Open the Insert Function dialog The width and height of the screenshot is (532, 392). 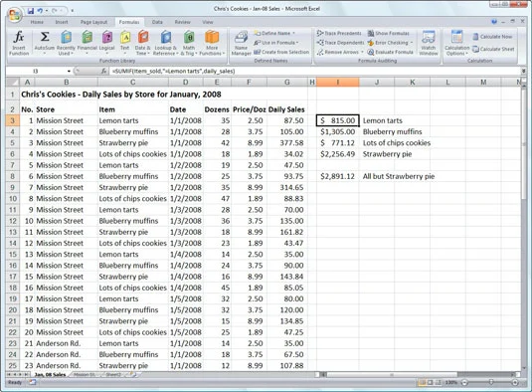tap(19, 43)
